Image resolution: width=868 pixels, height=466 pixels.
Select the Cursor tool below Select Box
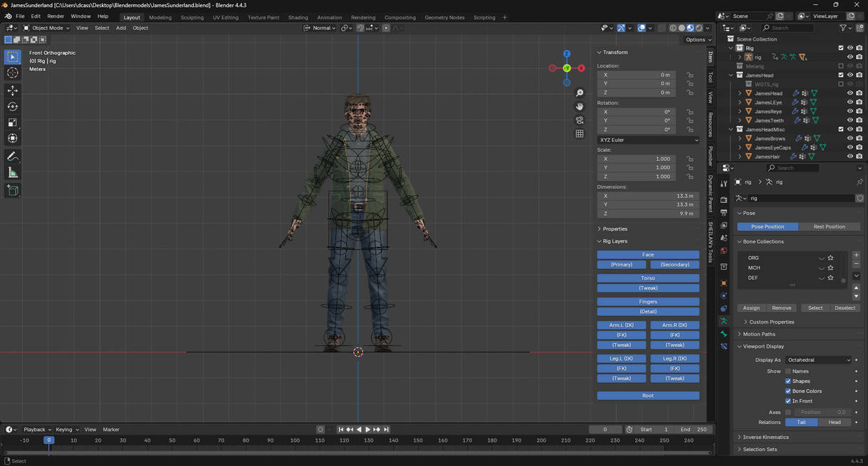12,73
